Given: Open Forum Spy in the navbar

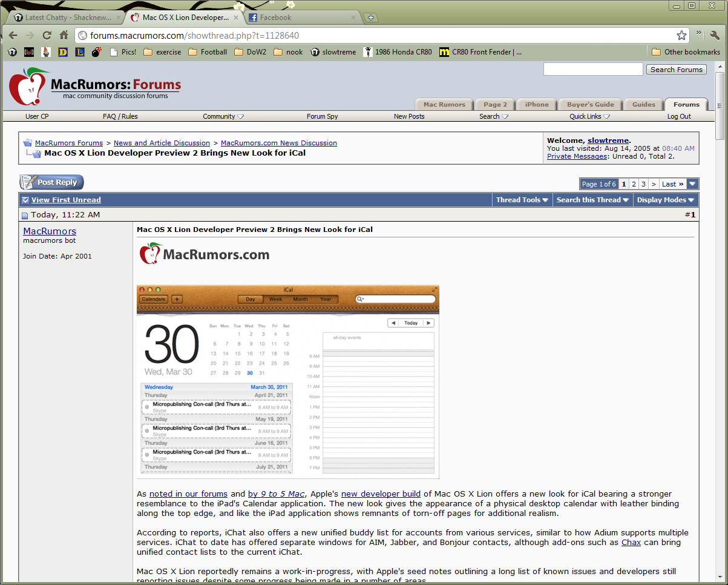Looking at the screenshot, I should click(x=323, y=116).
